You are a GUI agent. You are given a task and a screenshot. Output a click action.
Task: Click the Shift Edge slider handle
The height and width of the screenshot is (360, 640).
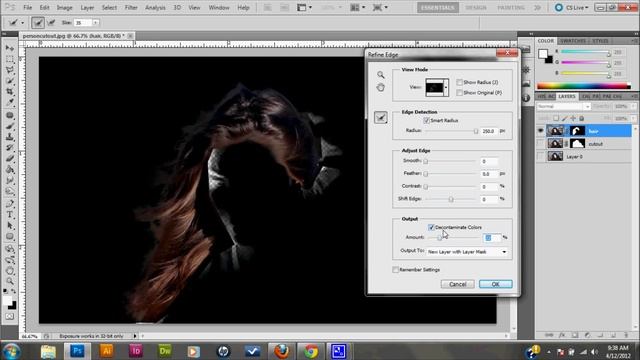451,199
